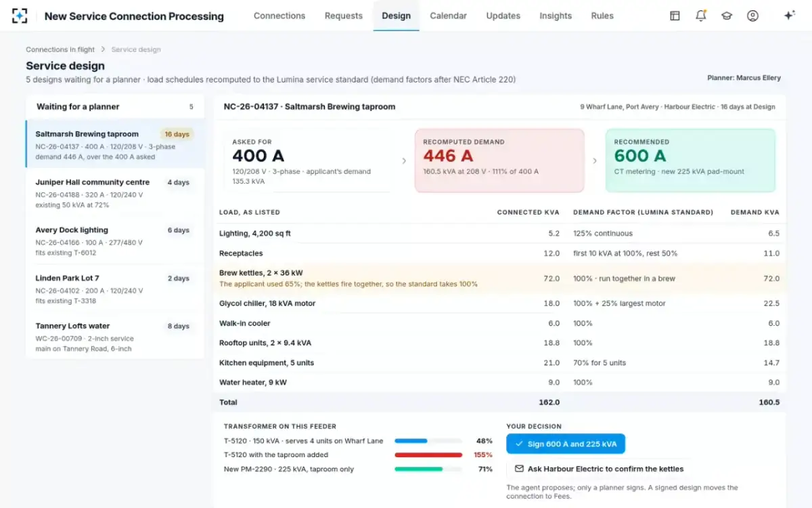
Task: Click the Transformer on this feeder heading
Action: coord(280,426)
